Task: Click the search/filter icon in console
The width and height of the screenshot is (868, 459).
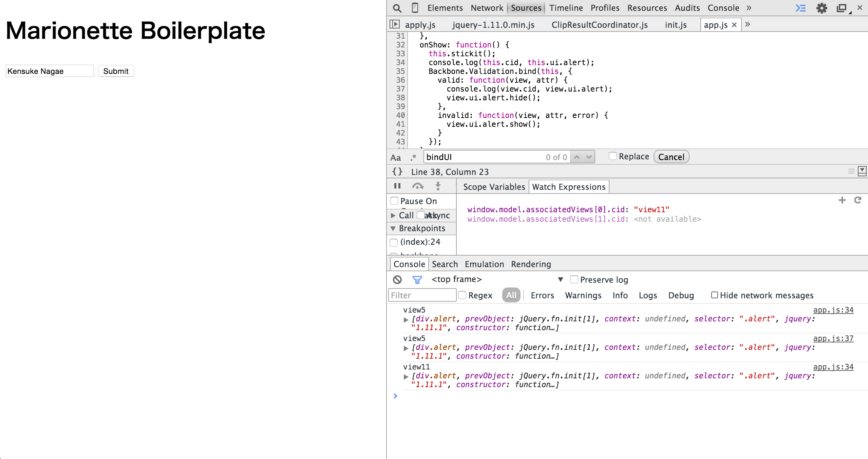Action: [417, 279]
